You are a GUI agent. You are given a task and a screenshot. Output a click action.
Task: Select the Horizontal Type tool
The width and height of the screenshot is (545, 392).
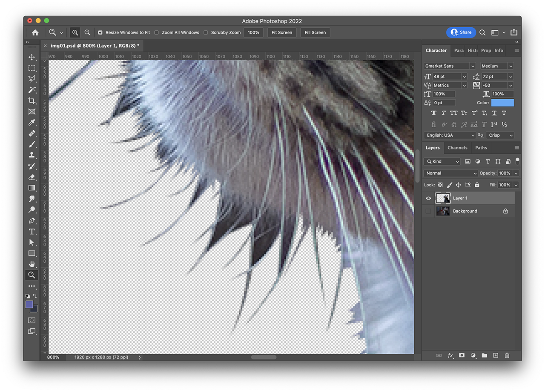coord(32,232)
